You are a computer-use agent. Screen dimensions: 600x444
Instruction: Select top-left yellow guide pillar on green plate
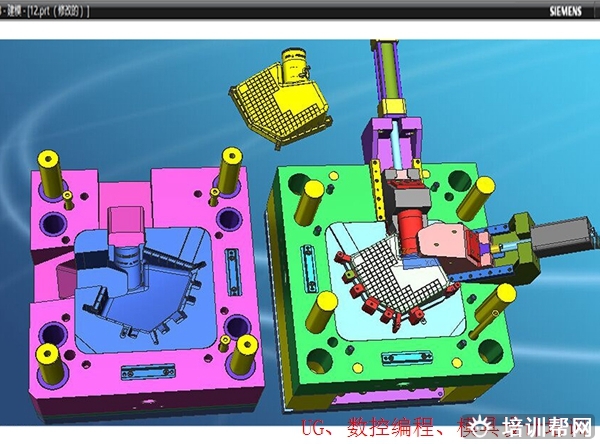click(x=313, y=200)
